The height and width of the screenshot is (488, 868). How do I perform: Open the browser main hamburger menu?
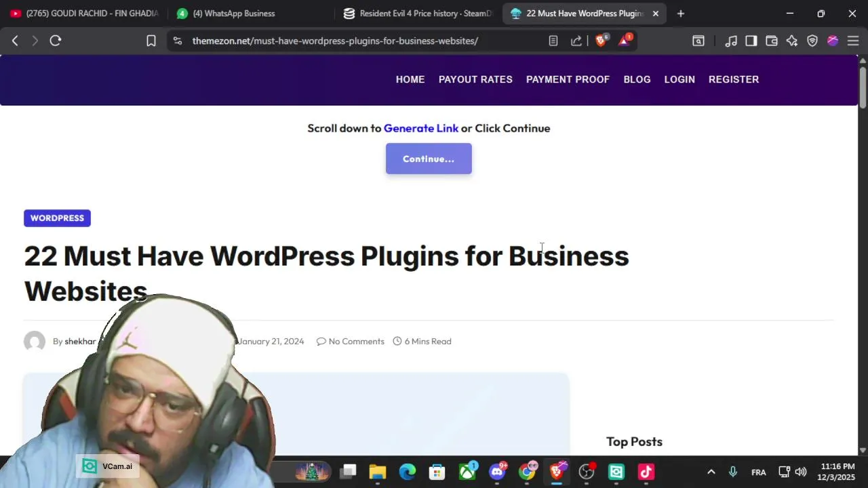853,41
